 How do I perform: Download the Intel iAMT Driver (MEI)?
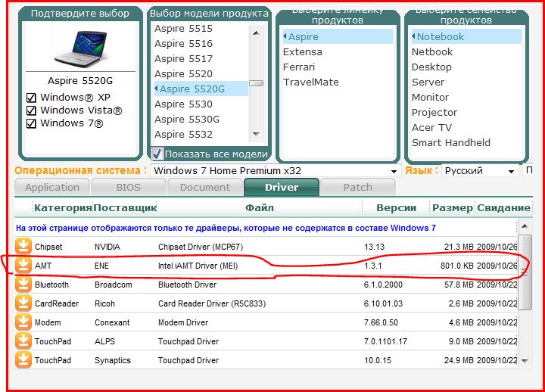[x=23, y=266]
